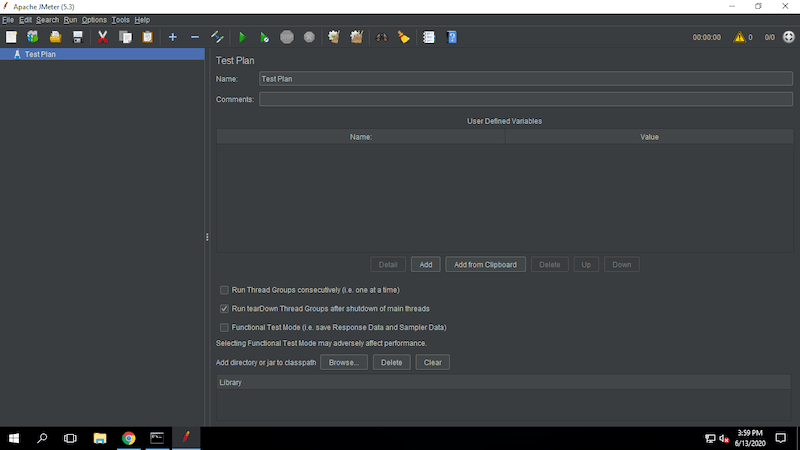The height and width of the screenshot is (450, 800).
Task: Click into the Name input field
Action: pyautogui.click(x=526, y=79)
